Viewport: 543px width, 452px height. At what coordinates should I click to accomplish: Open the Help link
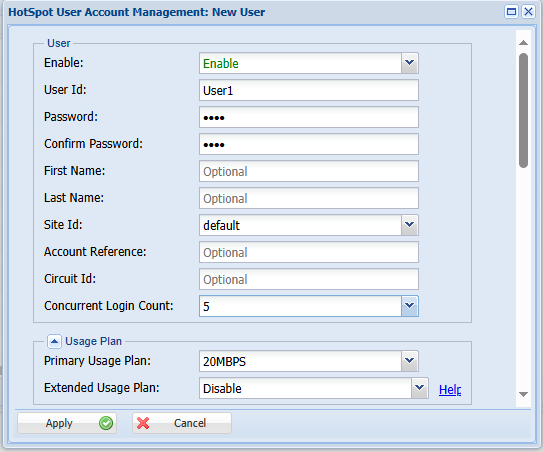(450, 390)
